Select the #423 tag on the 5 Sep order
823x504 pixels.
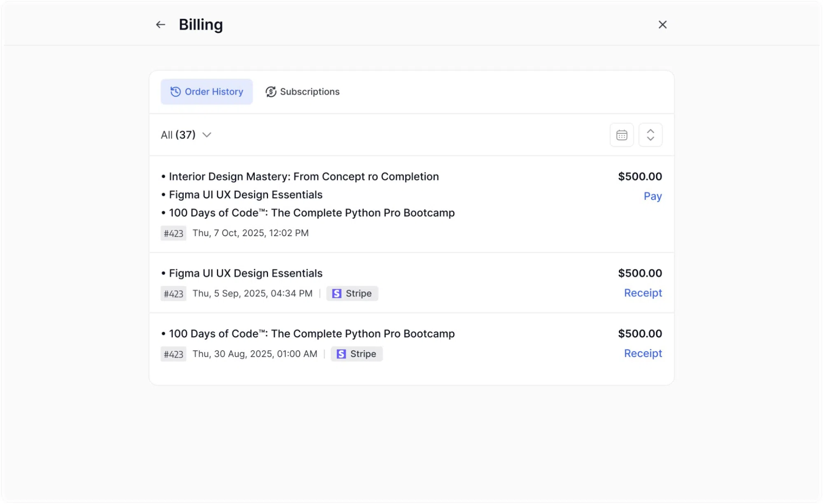click(173, 294)
